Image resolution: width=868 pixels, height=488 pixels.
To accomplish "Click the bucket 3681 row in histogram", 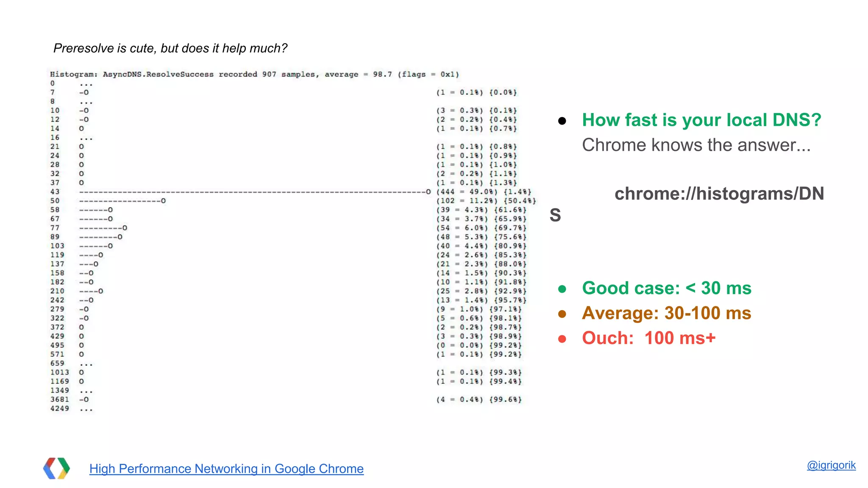I will coord(59,399).
